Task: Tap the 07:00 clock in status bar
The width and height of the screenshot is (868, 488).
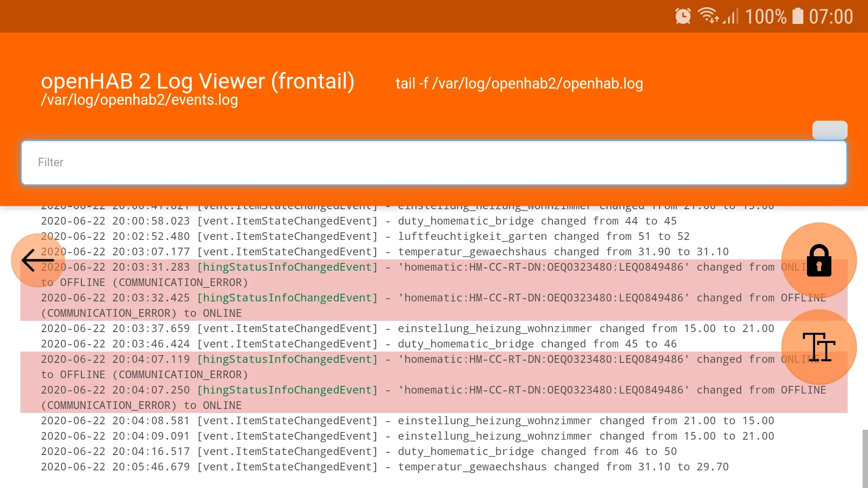Action: pos(831,17)
